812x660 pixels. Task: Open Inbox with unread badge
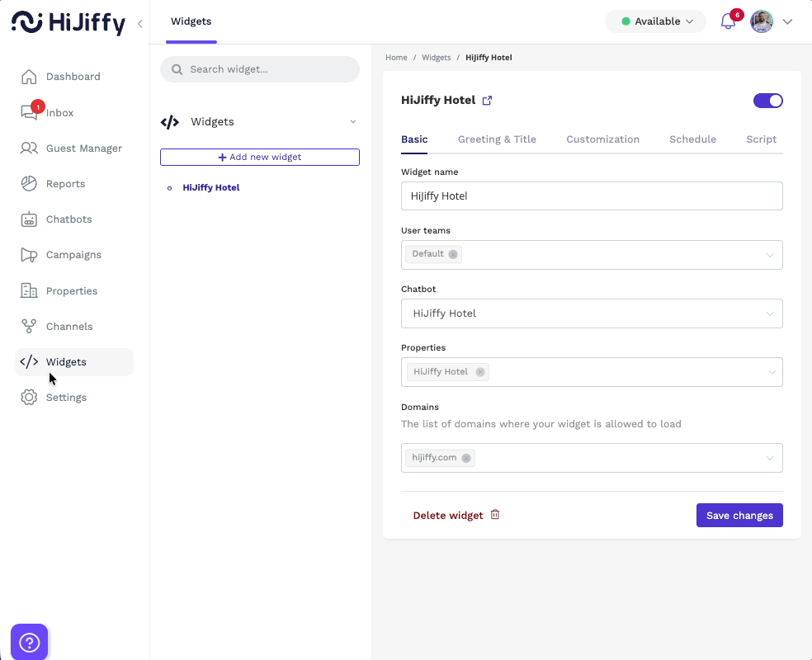(30, 113)
